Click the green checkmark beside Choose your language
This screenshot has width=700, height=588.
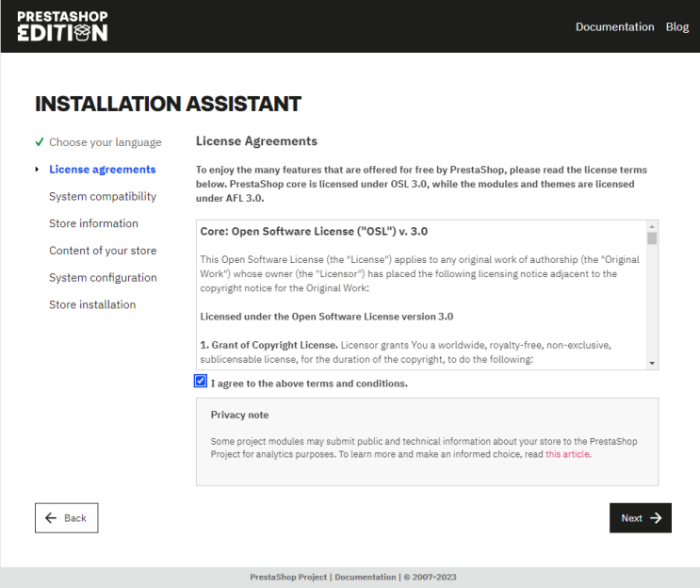[x=39, y=142]
